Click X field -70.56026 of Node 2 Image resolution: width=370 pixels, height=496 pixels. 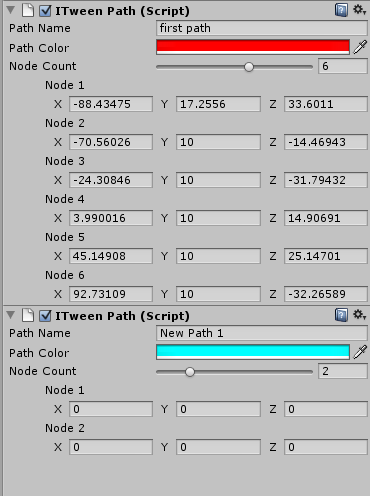pyautogui.click(x=111, y=142)
